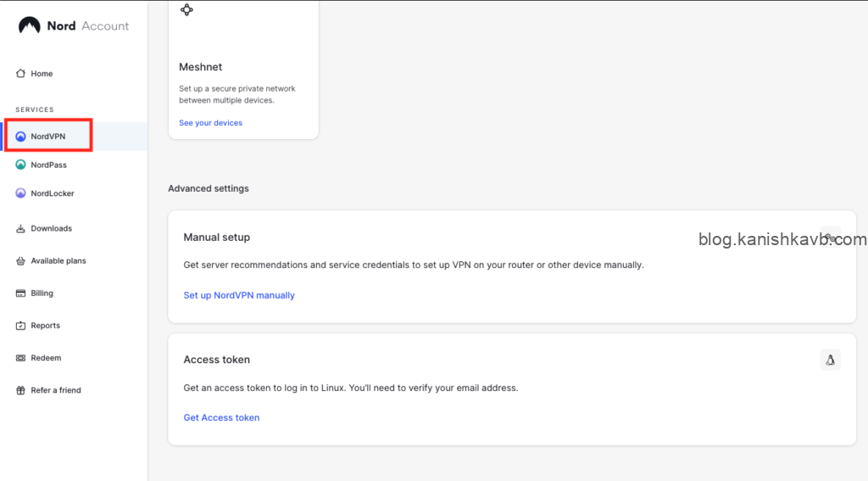This screenshot has width=868, height=481.
Task: Click the Access token heading
Action: tap(216, 360)
